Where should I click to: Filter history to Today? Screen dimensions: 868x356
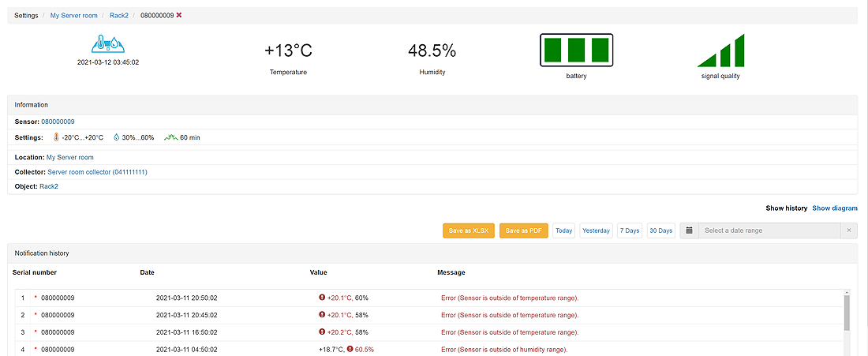563,230
